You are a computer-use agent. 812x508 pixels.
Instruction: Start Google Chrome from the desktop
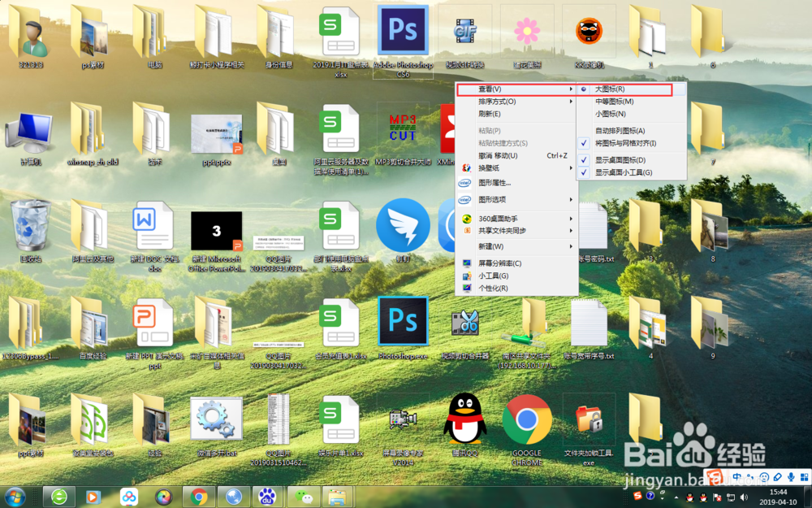(x=527, y=422)
